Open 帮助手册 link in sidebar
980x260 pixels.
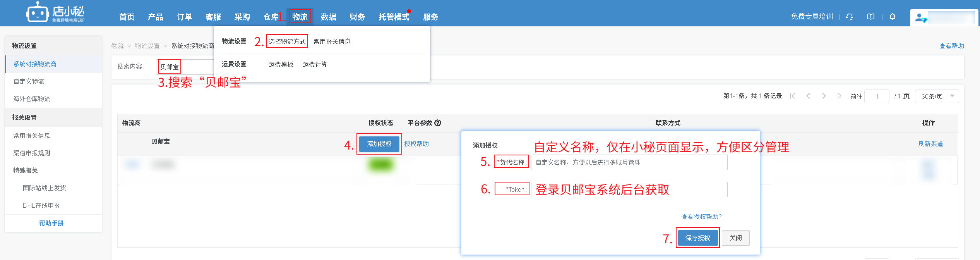pyautogui.click(x=51, y=223)
